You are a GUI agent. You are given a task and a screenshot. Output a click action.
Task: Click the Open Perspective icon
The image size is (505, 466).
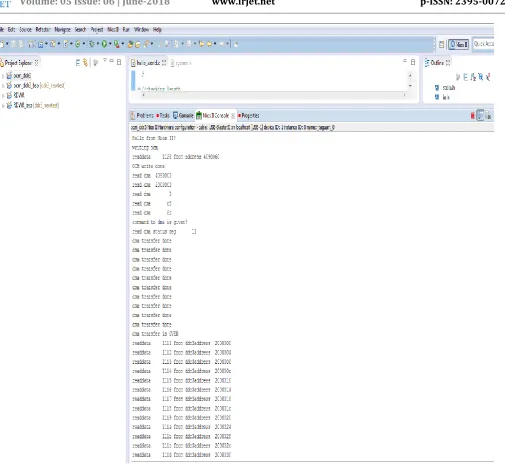pos(441,44)
